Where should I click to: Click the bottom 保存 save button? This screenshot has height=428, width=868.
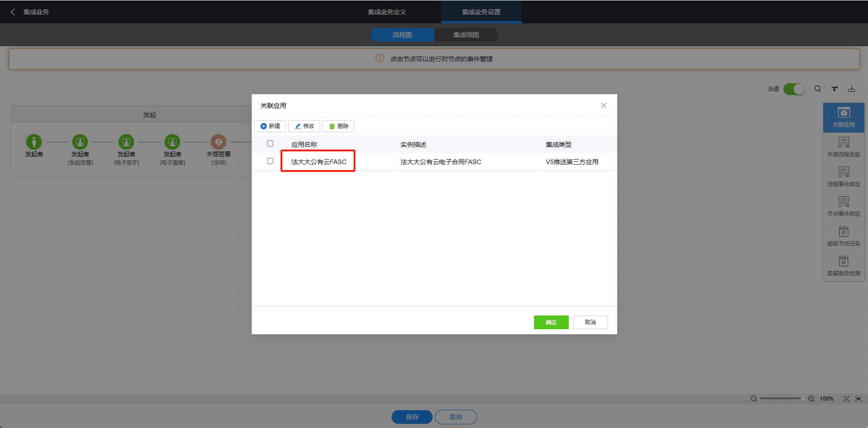412,417
